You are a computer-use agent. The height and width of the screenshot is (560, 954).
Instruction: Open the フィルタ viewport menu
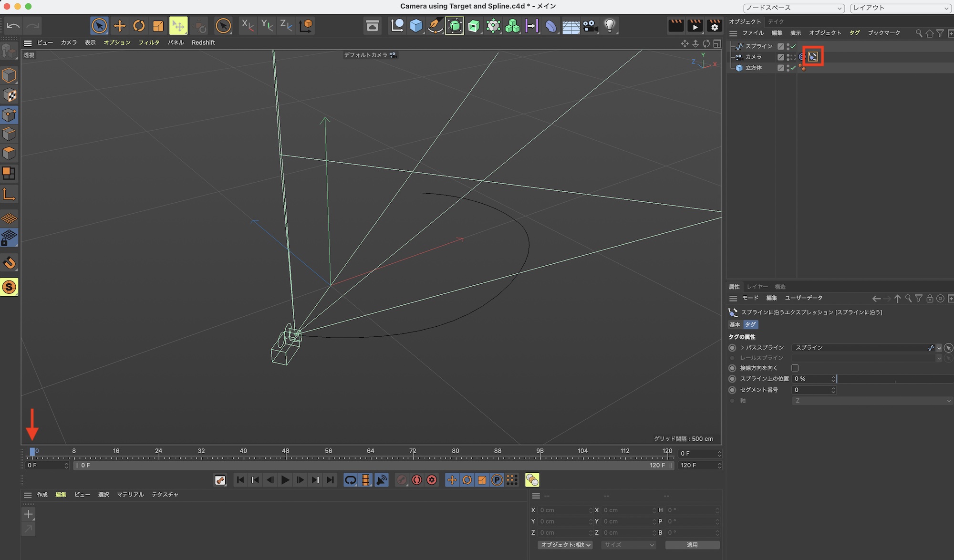coord(149,42)
